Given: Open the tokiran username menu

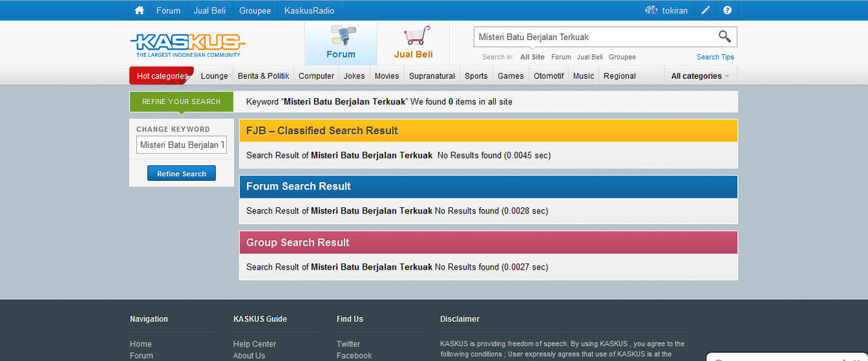Looking at the screenshot, I should (x=675, y=10).
